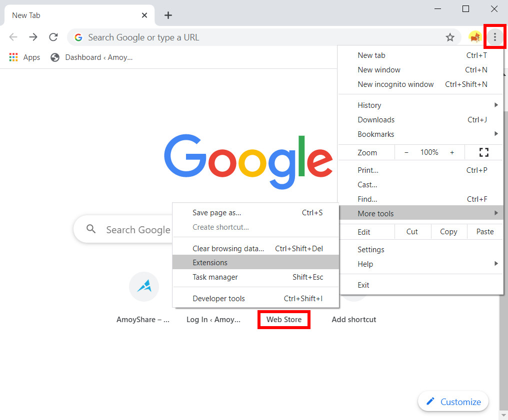Screen dimensions: 508x420
Task: Click the back navigation arrow
Action: (13, 37)
